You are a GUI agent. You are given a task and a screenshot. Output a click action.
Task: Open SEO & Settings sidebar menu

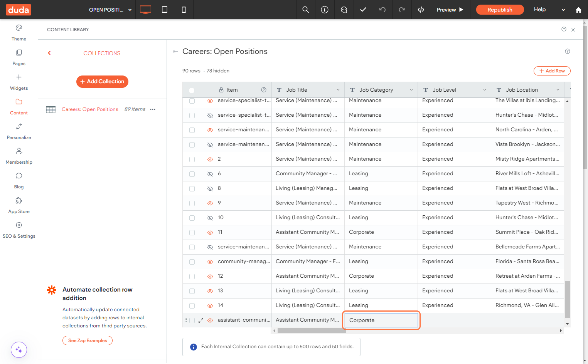[19, 230]
